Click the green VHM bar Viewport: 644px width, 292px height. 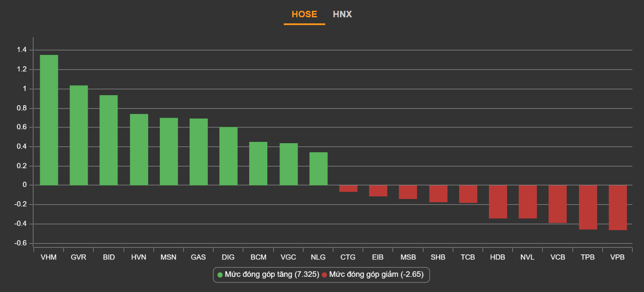coord(49,120)
